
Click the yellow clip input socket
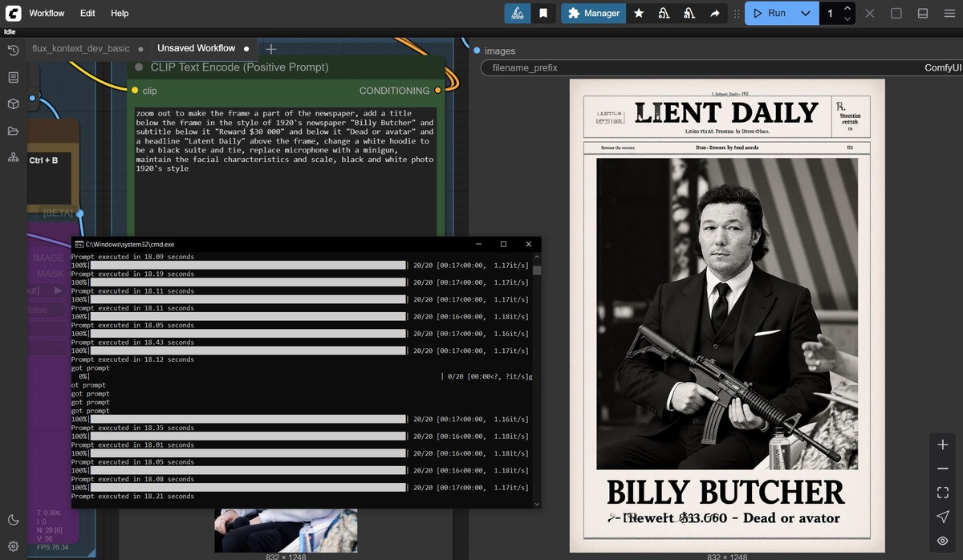[x=135, y=91]
